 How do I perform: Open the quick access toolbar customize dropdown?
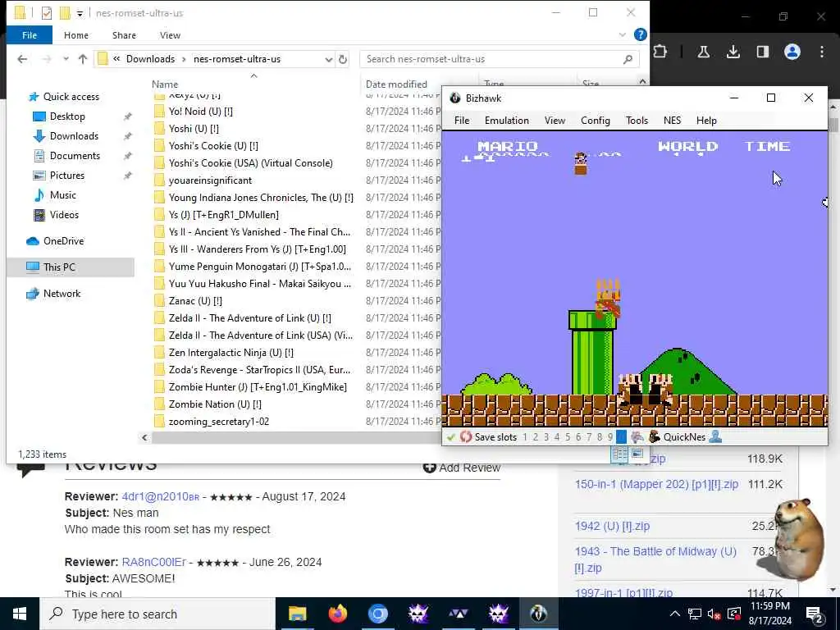coord(80,13)
